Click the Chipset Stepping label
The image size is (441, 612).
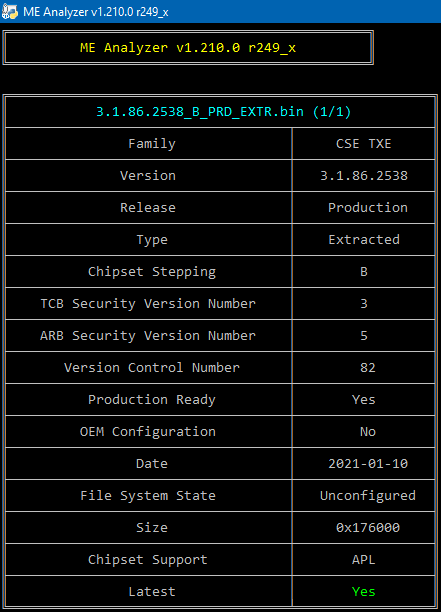[152, 272]
